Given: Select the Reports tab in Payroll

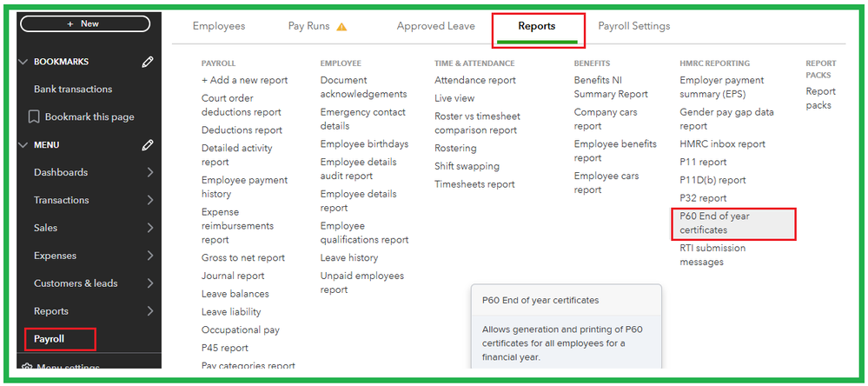Looking at the screenshot, I should 537,26.
